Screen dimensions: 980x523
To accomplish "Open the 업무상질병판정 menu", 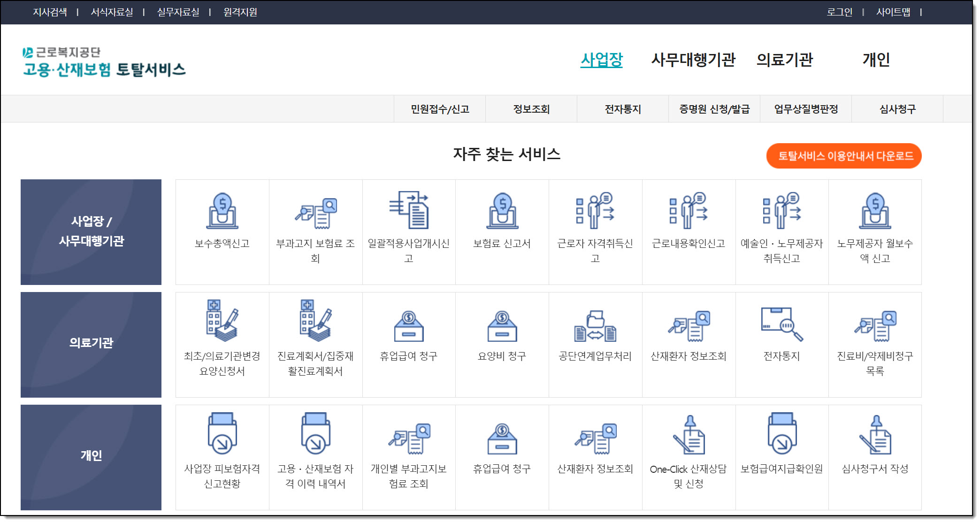I will point(806,109).
